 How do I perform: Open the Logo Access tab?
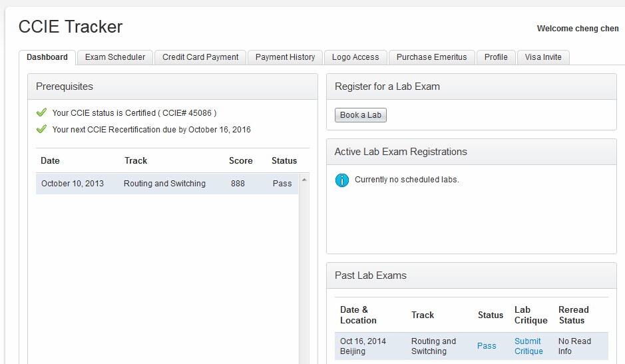pyautogui.click(x=355, y=57)
